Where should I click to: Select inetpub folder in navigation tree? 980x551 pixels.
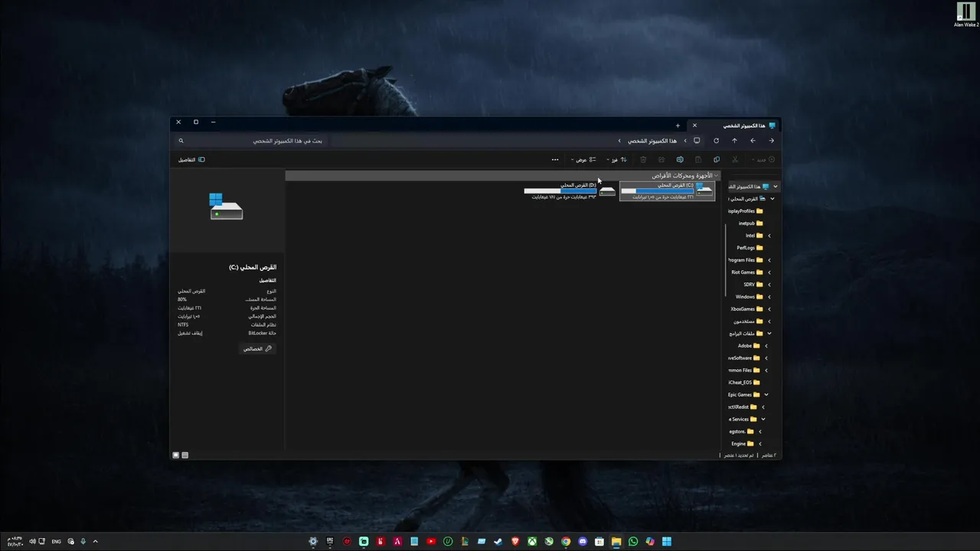(x=750, y=223)
